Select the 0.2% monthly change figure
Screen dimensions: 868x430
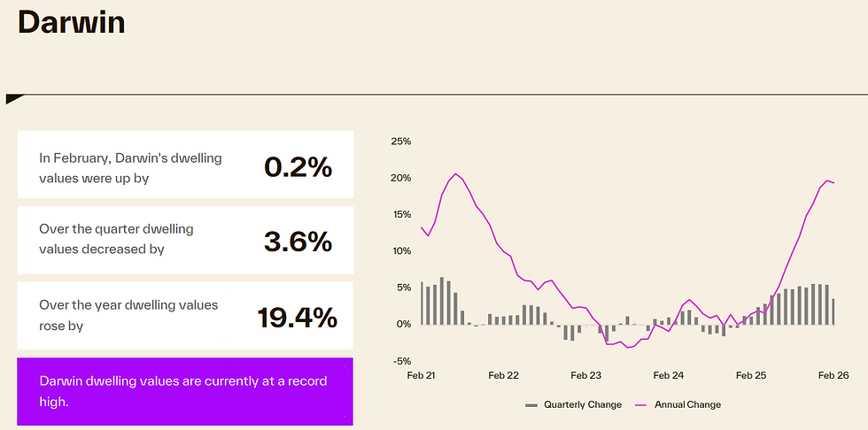coord(298,165)
